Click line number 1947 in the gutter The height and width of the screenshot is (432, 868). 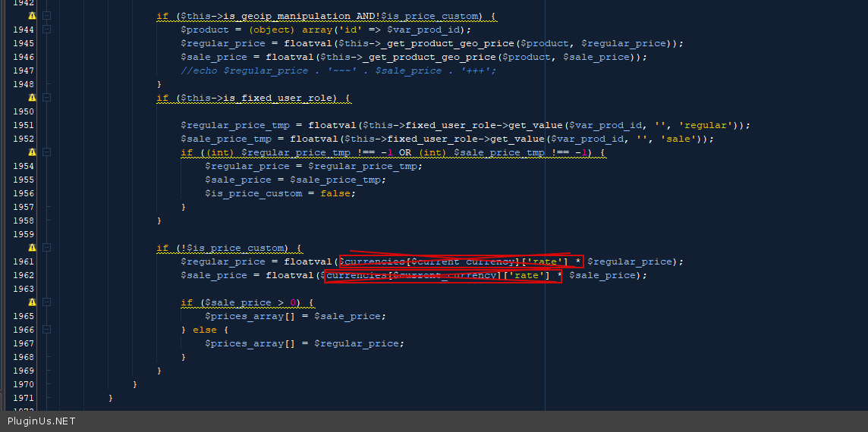pyautogui.click(x=24, y=70)
